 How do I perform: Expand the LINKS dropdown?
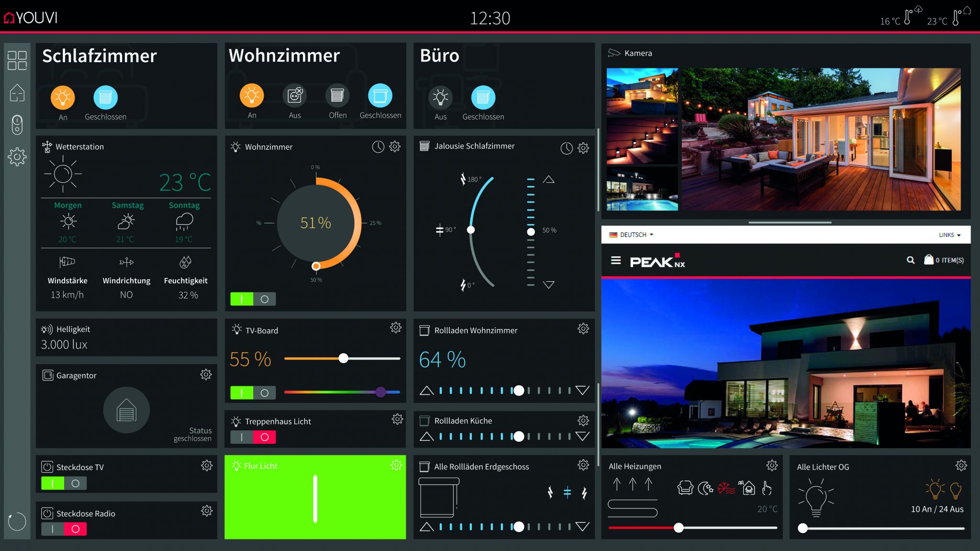(x=949, y=235)
